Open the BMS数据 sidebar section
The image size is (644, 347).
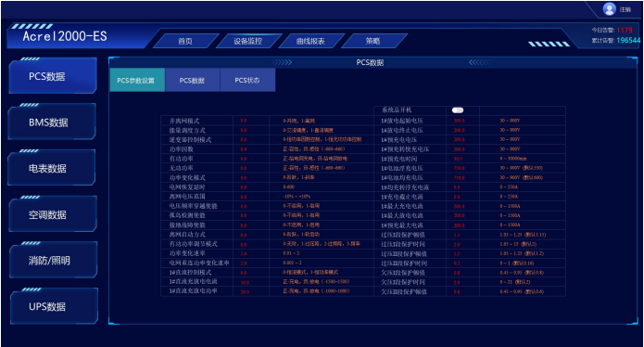52,122
